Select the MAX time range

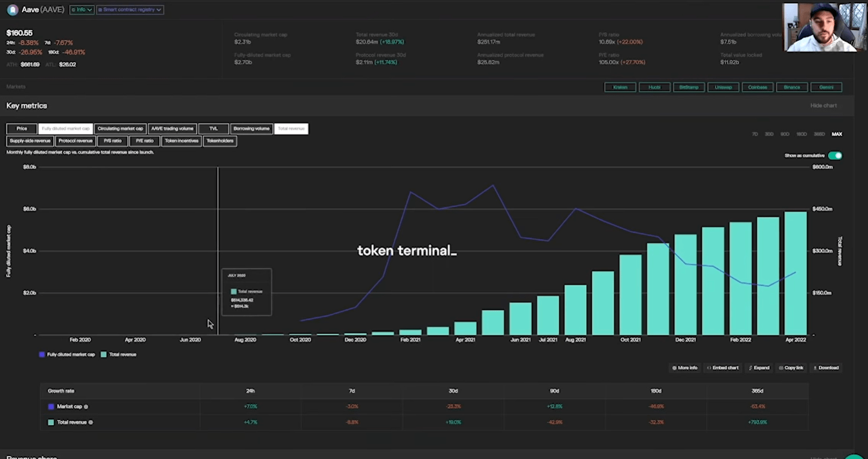tap(837, 134)
